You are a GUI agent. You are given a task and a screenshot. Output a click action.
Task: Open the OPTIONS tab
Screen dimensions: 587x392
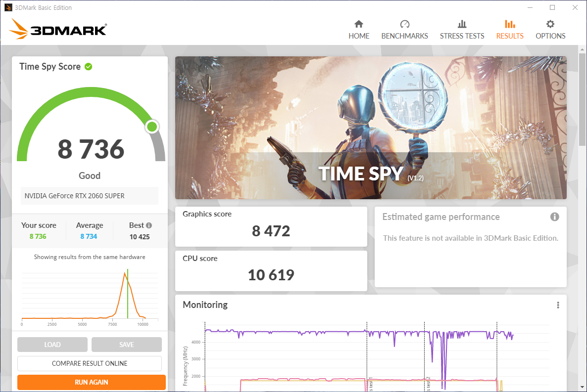[550, 30]
